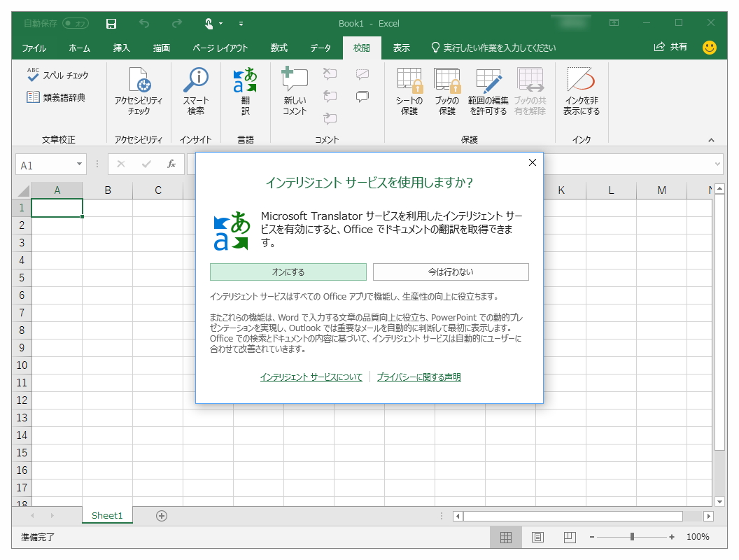Insert a 新しいコメント comment
Image resolution: width=739 pixels, height=560 pixels.
pos(294,91)
